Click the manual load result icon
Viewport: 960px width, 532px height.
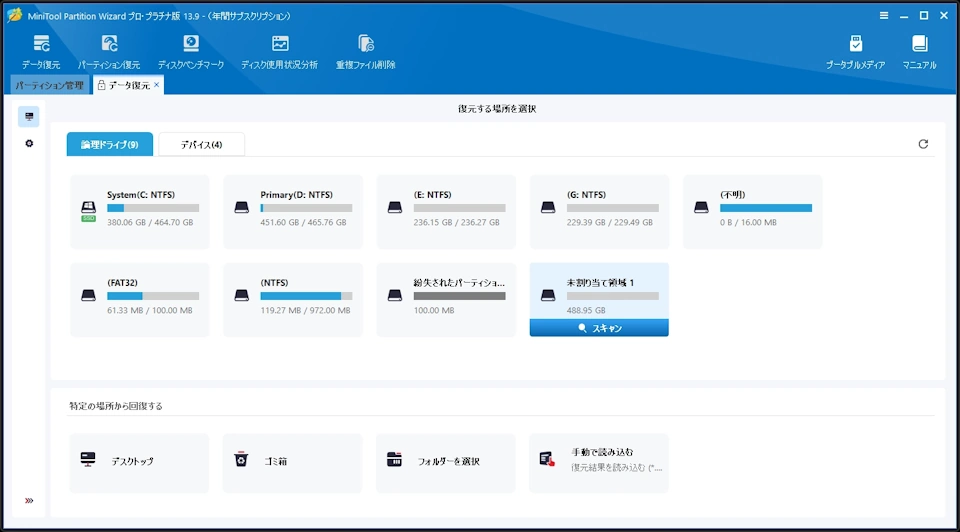(x=547, y=459)
